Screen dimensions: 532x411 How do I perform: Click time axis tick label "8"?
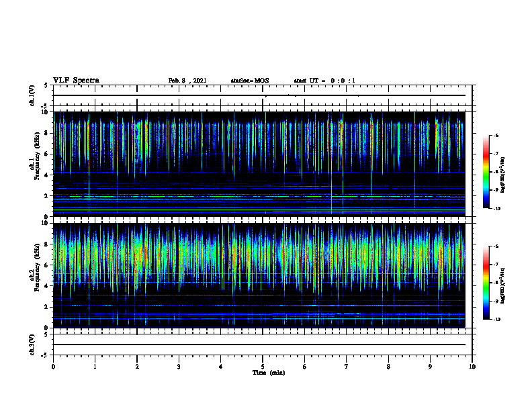[388, 367]
